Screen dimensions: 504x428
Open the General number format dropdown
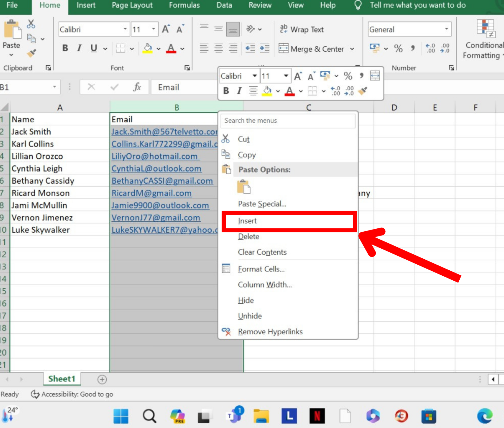tap(446, 29)
